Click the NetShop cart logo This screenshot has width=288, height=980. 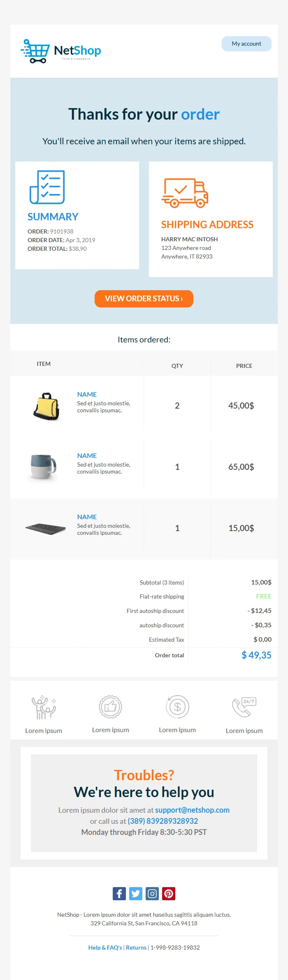[60, 51]
